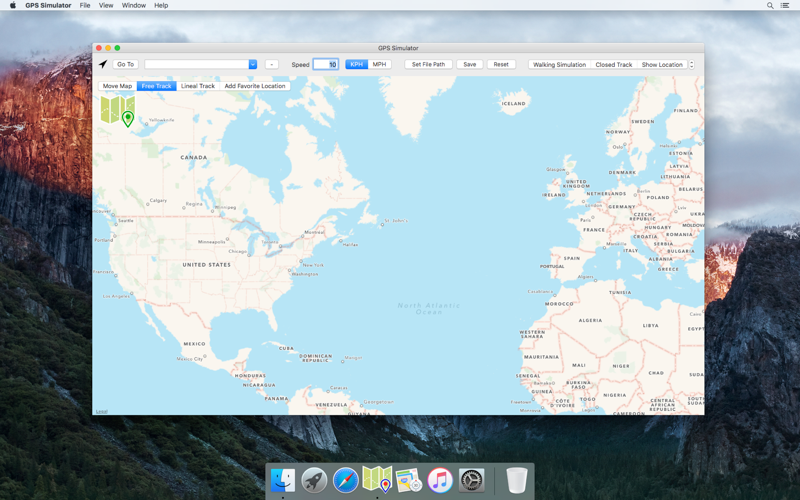Click the Speed input field
The image size is (800, 500).
[326, 64]
